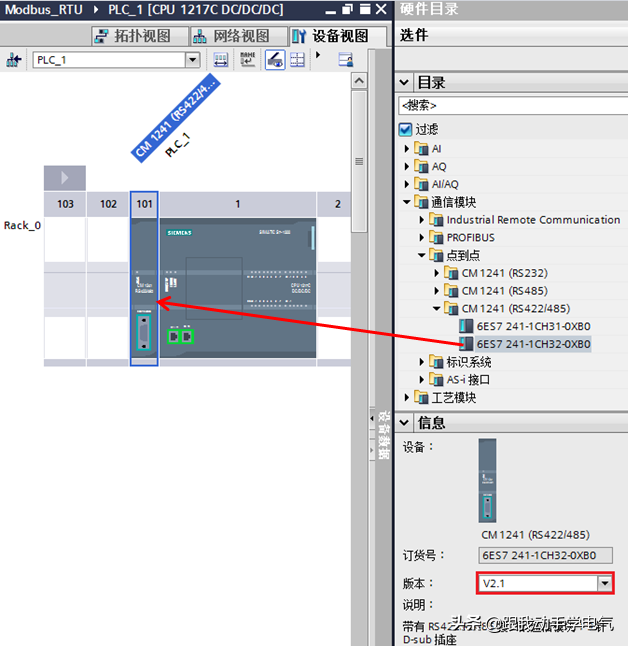Click the show address labels toolbar icon
The image size is (628, 646).
[221, 60]
